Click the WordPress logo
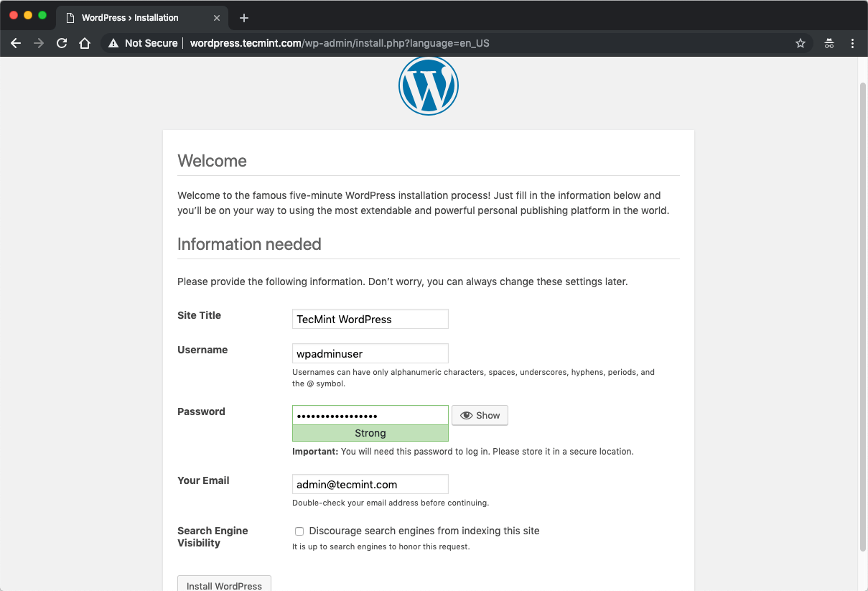Viewport: 868px width, 591px height. pos(429,85)
